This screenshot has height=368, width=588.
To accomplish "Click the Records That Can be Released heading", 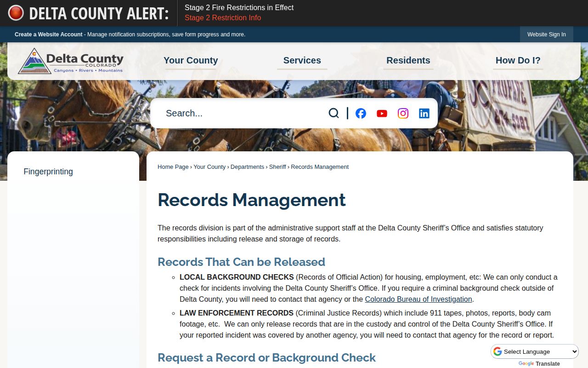I will coord(241,262).
